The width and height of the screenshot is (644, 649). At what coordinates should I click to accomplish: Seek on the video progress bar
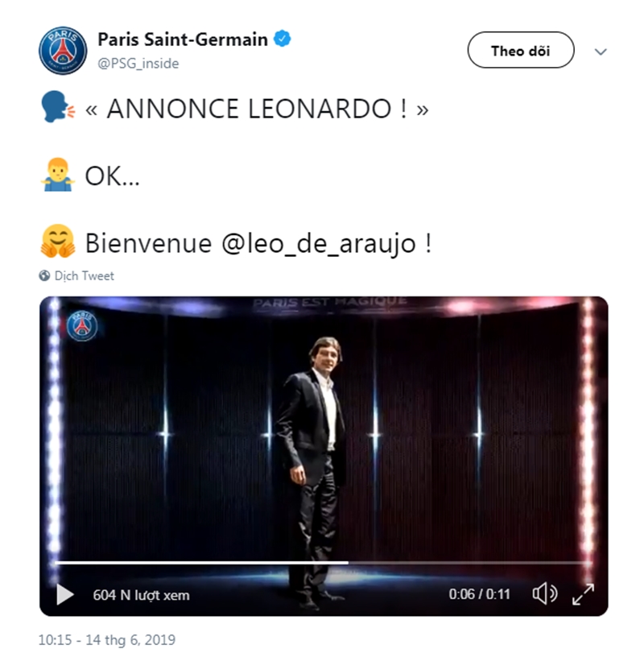point(322,562)
